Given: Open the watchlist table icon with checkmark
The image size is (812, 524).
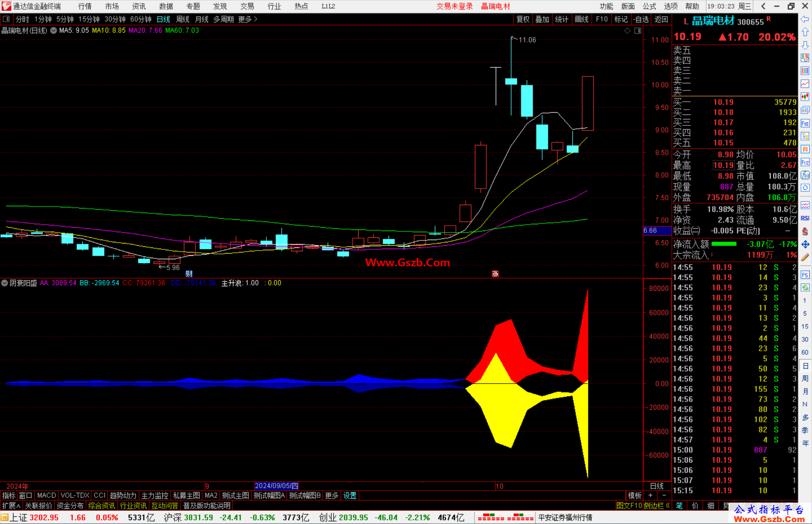Looking at the screenshot, I should 805,58.
